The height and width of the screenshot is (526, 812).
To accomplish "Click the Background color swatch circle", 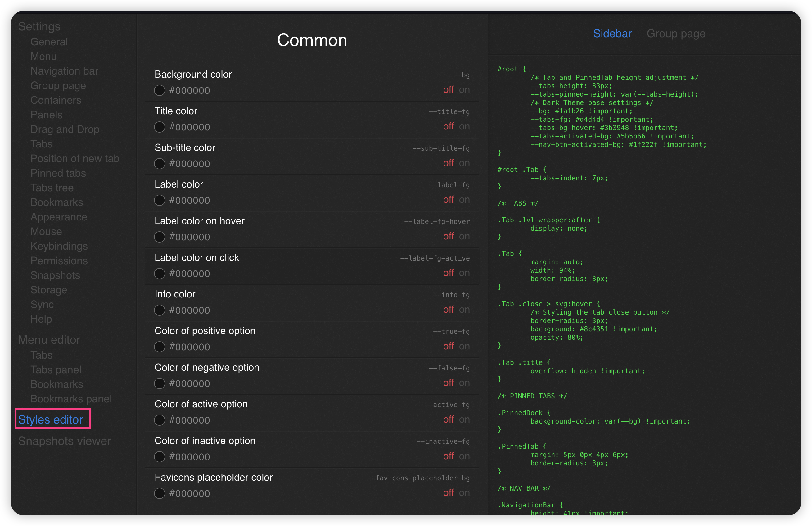I will [x=159, y=90].
